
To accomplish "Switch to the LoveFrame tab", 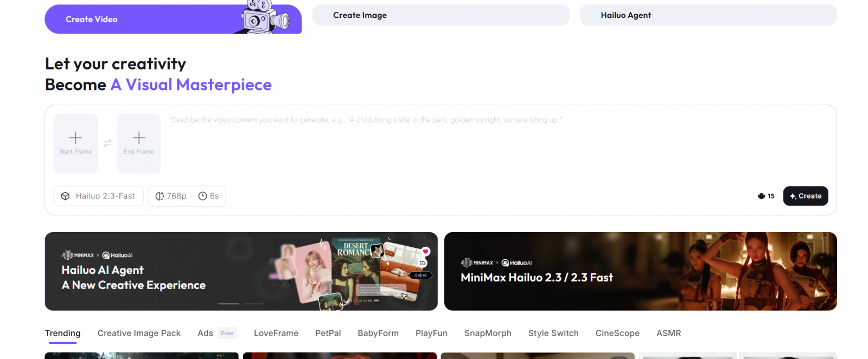I will [276, 333].
